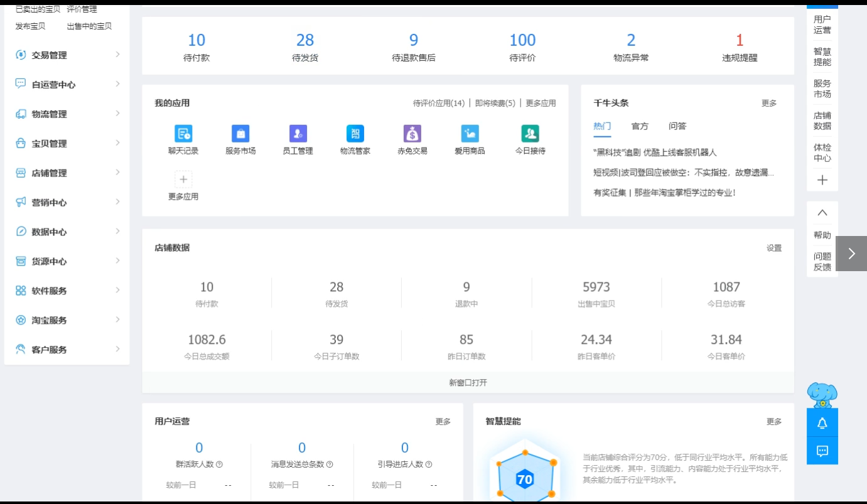Click 设置 in the 店铺数据 panel
The width and height of the screenshot is (867, 504).
(x=774, y=248)
